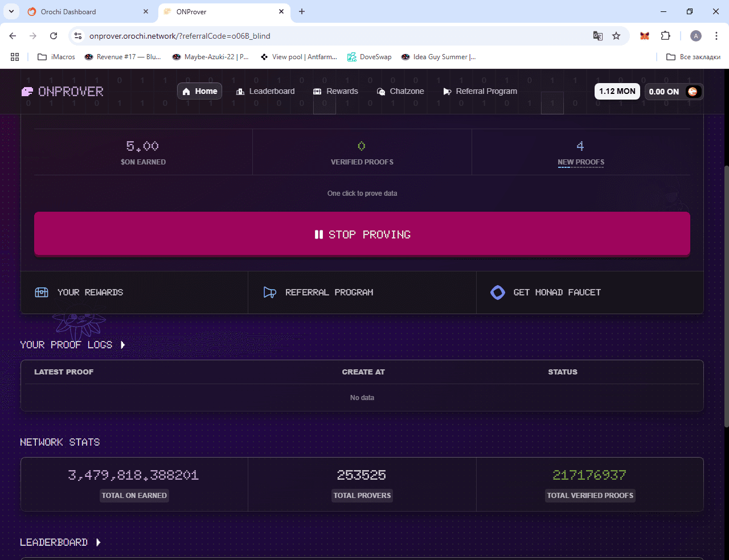Open the Все закладки folder
729x560 pixels.
(x=693, y=57)
